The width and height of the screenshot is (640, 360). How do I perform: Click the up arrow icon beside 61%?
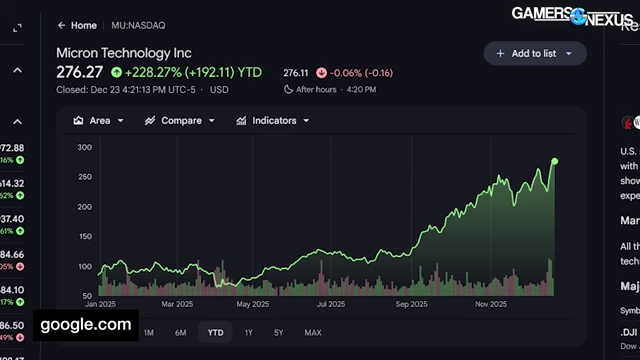point(20,231)
